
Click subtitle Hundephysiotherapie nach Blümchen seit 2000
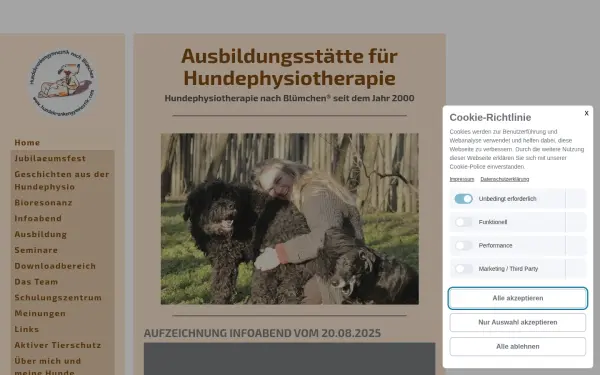coord(290,98)
